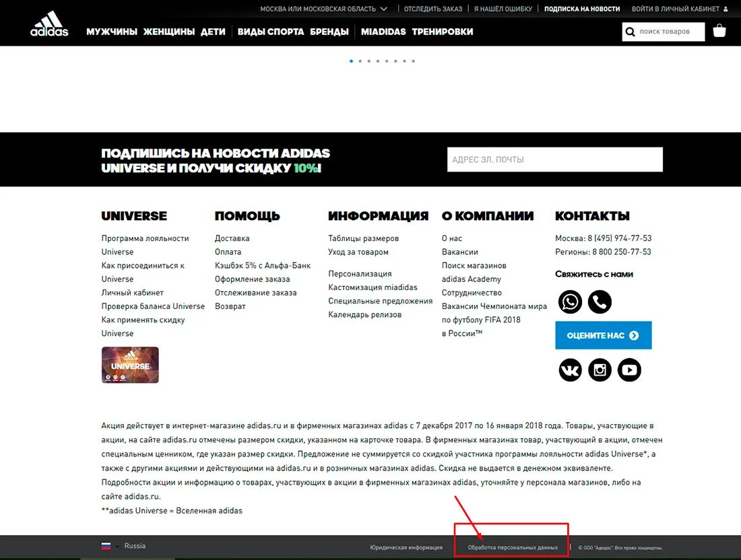Open Личный кабинет footer link
The width and height of the screenshot is (741, 560).
(x=132, y=293)
